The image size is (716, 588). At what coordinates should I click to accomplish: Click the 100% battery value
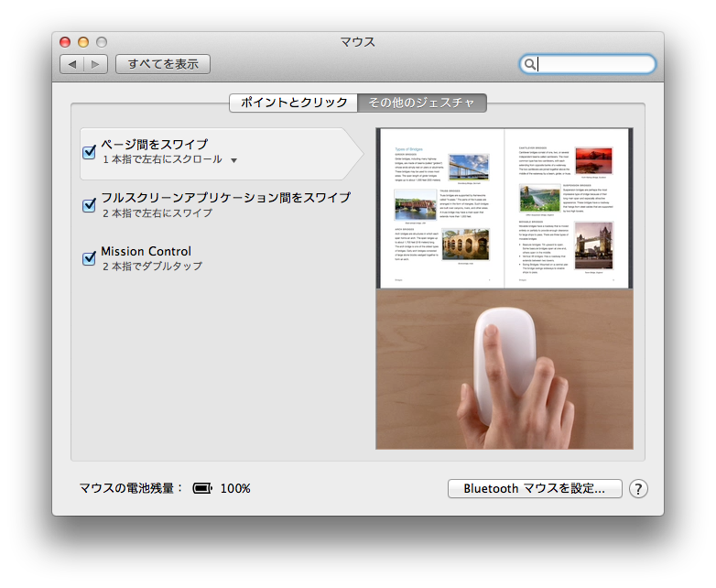click(x=235, y=488)
